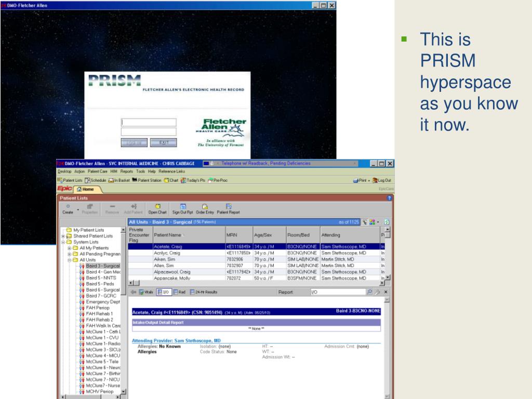Open Patient Station
This screenshot has height=399, width=532.
coord(147,180)
